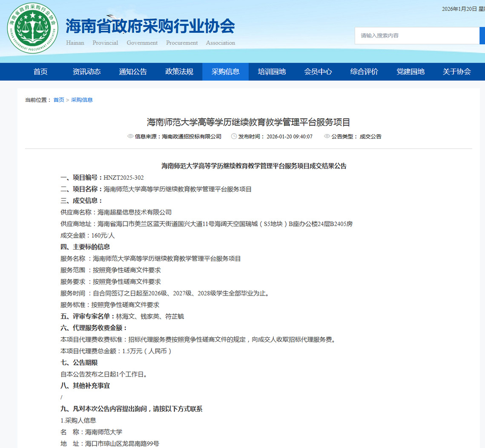Screen dimensions: 485x448
Task: Select 政策法规 in the top navigation
Action: tap(179, 72)
